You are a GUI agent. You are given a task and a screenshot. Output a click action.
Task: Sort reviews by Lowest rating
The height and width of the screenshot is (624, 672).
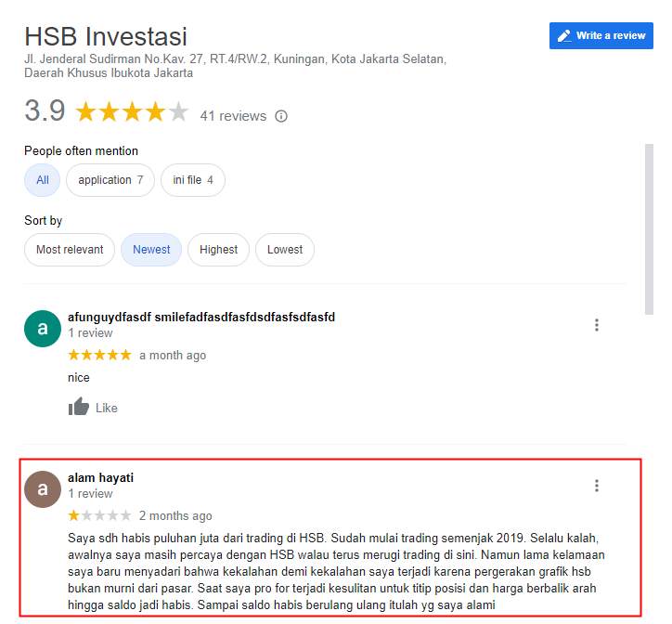285,250
